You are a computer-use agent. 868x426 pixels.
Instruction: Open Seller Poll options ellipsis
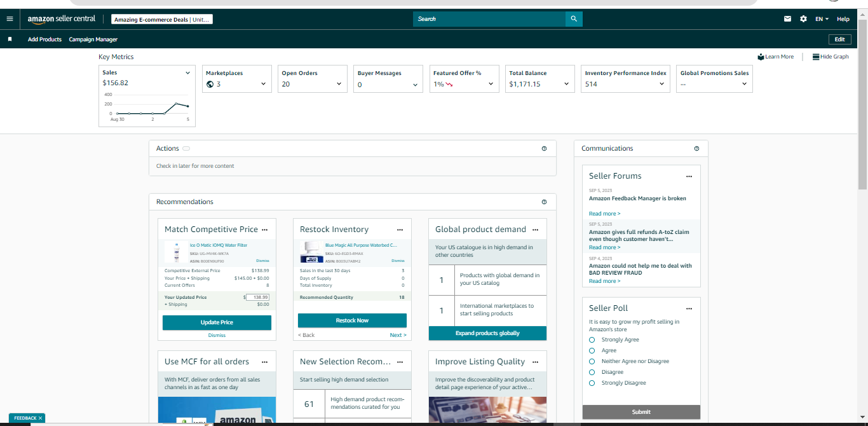(689, 308)
